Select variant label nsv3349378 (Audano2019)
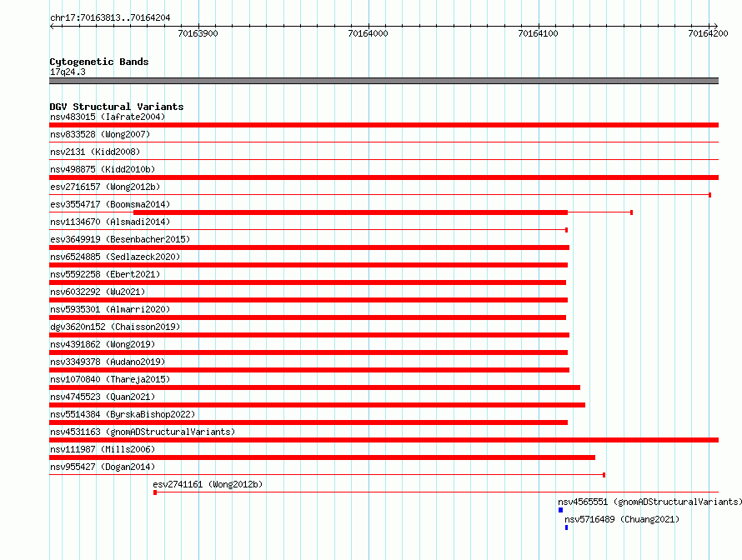 point(108,362)
